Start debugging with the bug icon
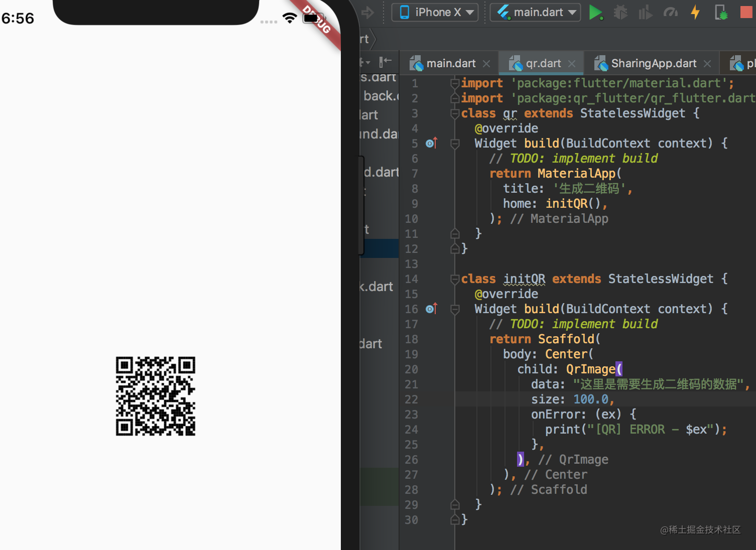 (x=620, y=12)
